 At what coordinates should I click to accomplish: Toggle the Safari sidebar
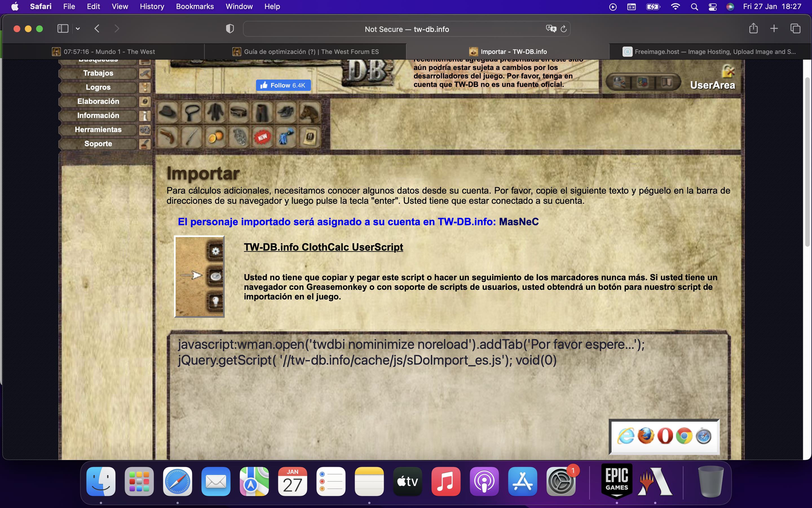(63, 29)
